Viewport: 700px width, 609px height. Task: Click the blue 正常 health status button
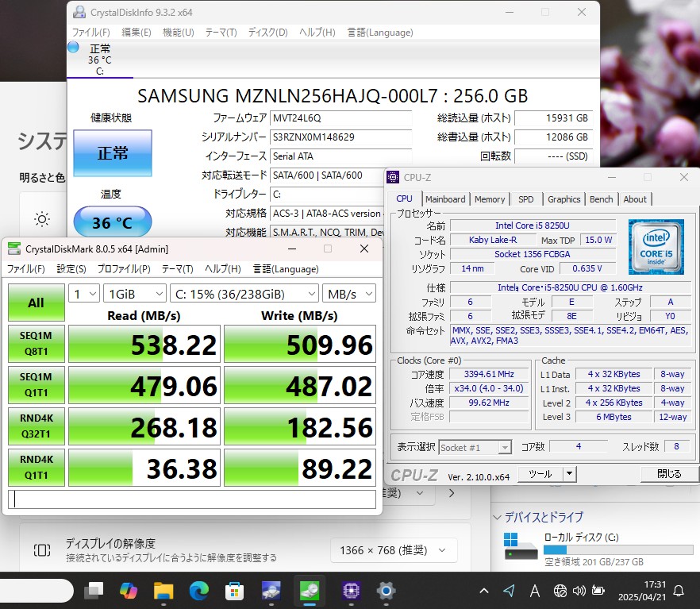113,153
